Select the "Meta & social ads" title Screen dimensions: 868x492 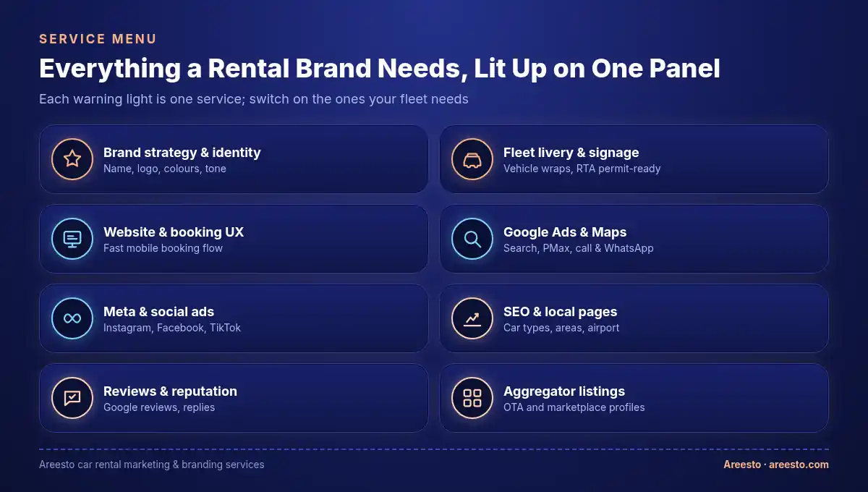(x=159, y=312)
